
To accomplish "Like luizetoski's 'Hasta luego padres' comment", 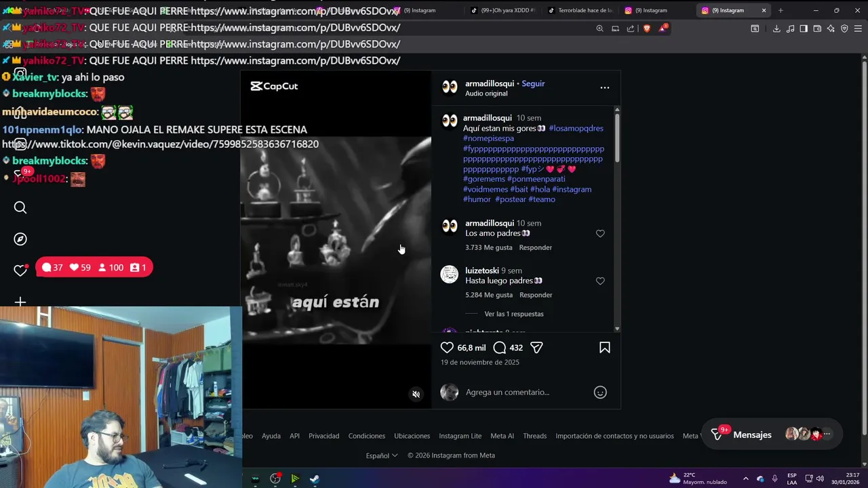I will click(600, 281).
